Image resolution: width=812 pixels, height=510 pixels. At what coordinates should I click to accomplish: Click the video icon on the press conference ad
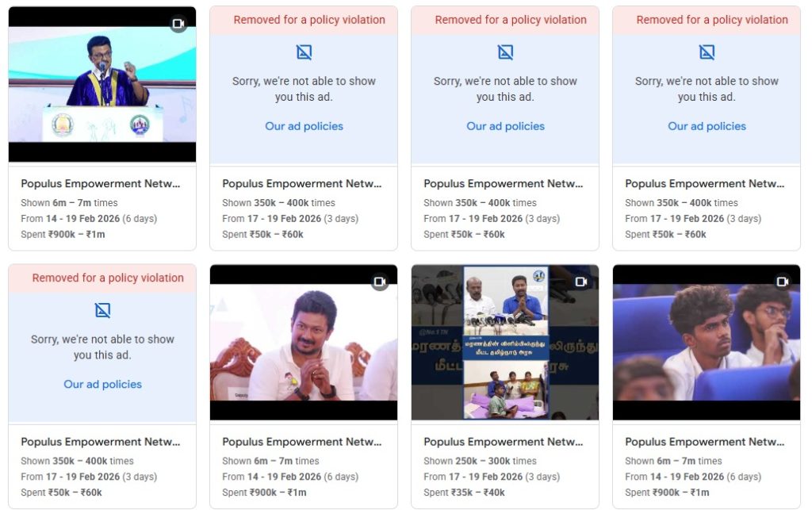[581, 282]
